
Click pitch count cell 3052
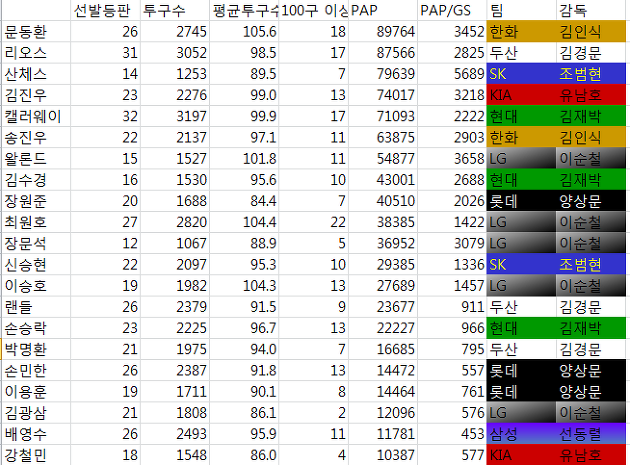coord(175,53)
